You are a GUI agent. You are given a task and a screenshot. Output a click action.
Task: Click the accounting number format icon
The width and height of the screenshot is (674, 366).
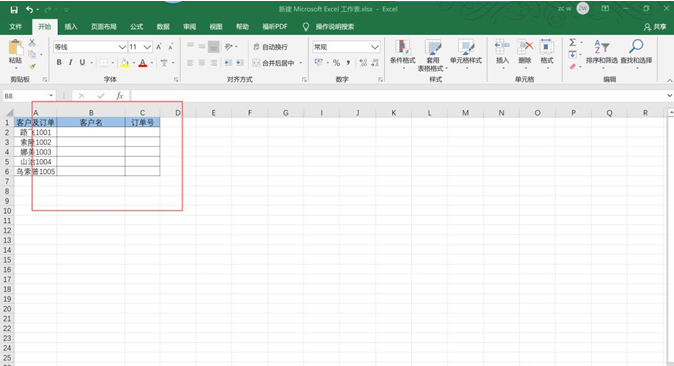pos(318,63)
